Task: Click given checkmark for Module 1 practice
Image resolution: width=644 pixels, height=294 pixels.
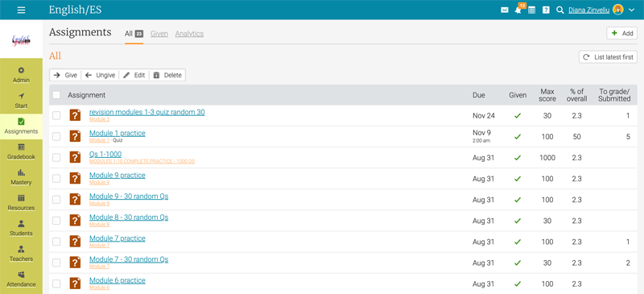Action: point(518,137)
